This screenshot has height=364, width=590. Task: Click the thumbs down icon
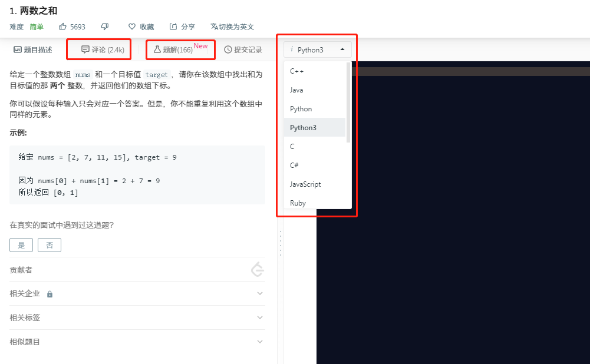pos(104,27)
